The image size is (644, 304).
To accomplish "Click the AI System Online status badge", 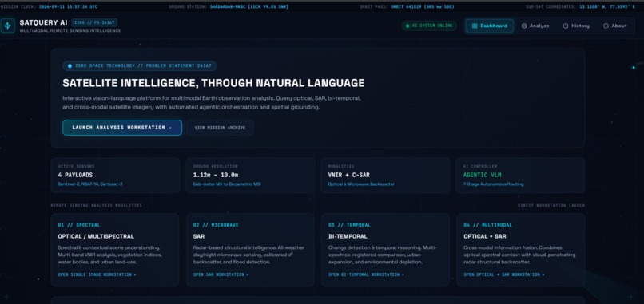I will 429,26.
